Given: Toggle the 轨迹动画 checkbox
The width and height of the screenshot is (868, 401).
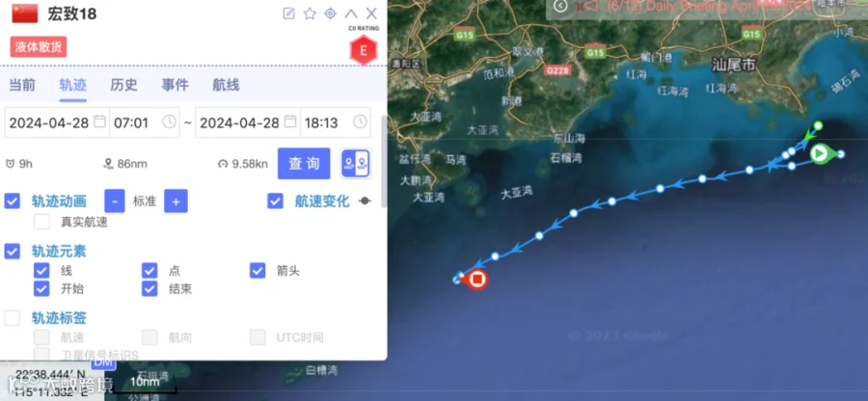Looking at the screenshot, I should click(13, 200).
